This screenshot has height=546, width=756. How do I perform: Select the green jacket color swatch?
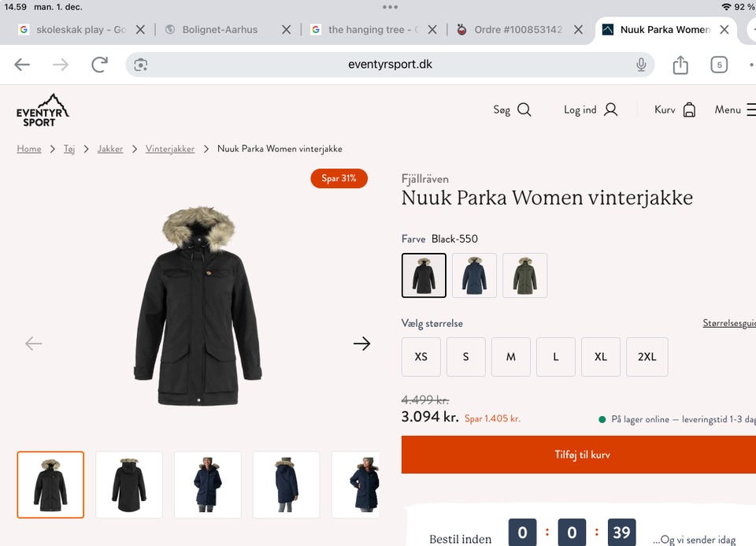pyautogui.click(x=525, y=276)
